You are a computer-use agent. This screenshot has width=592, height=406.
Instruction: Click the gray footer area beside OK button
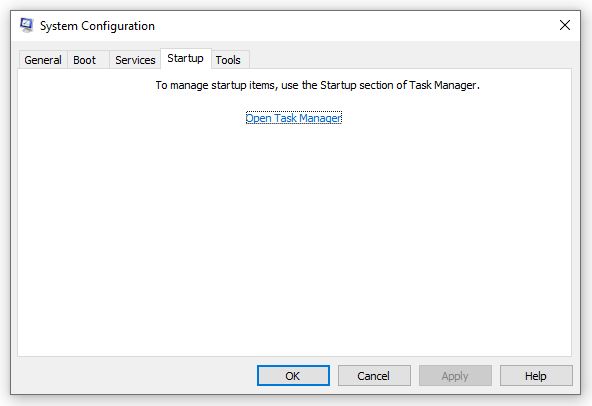(136, 375)
